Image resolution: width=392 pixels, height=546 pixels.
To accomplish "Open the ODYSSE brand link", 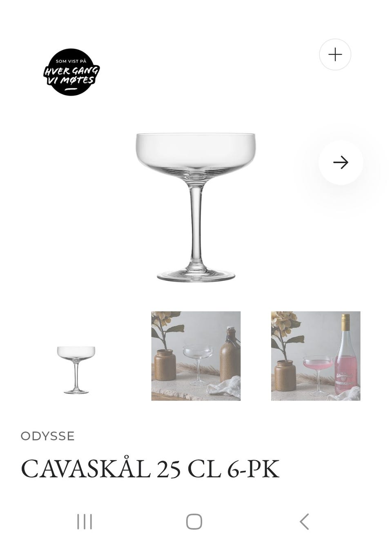I will click(x=48, y=436).
